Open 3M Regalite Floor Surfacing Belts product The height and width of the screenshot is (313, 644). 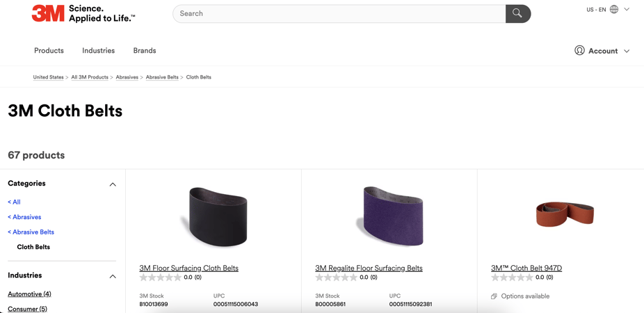pyautogui.click(x=369, y=268)
